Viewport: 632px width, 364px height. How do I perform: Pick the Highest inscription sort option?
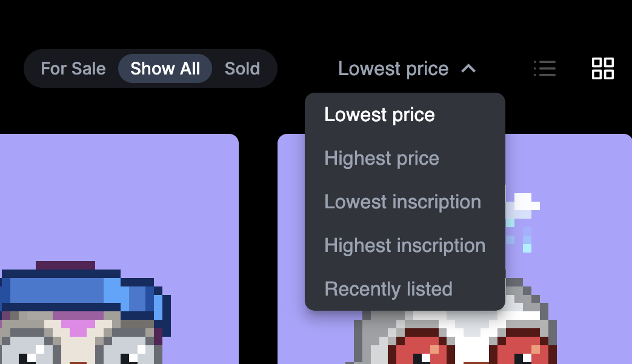click(405, 245)
